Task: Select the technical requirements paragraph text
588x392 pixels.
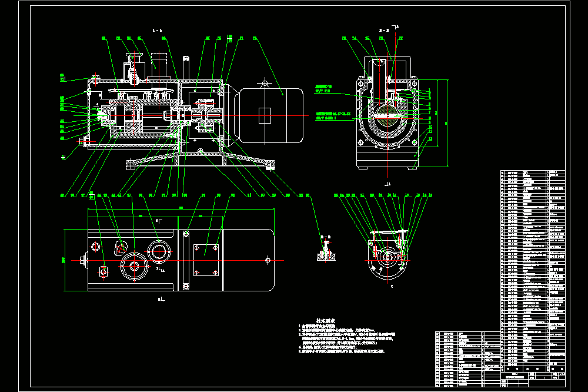Action: tap(347, 338)
